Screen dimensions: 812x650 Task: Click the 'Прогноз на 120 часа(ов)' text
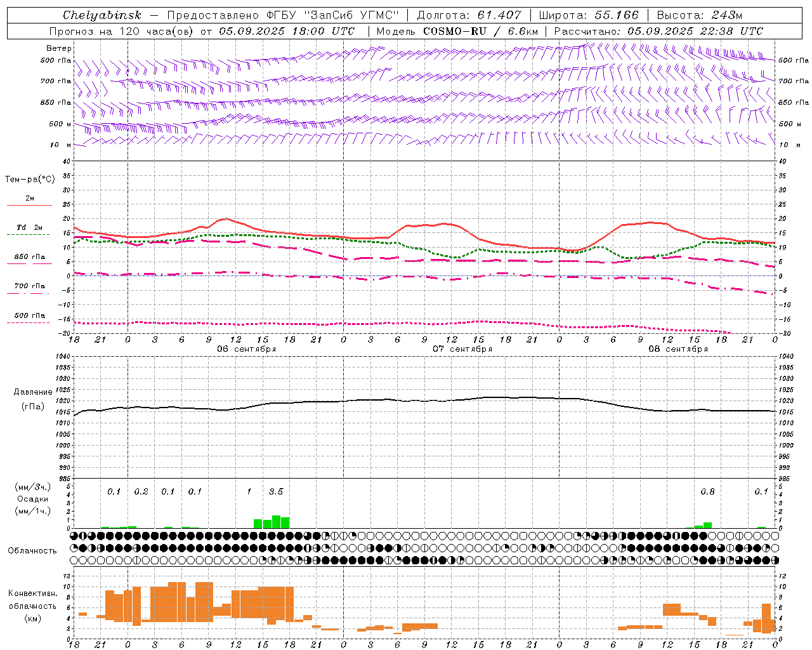click(122, 31)
